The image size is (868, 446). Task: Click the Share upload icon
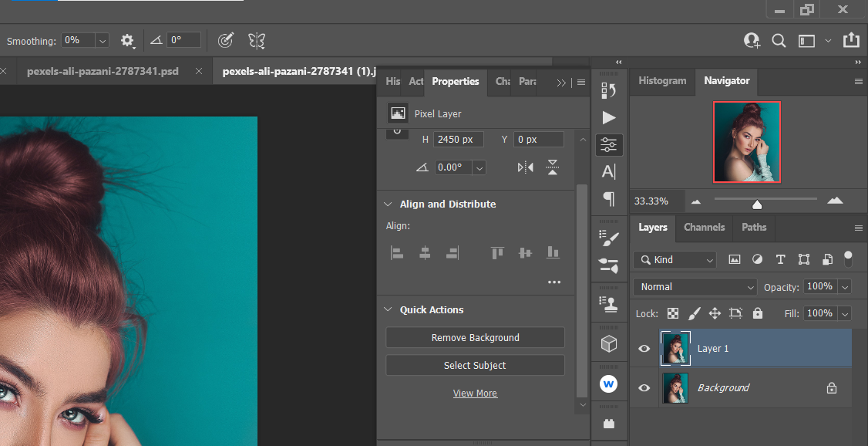click(x=849, y=40)
